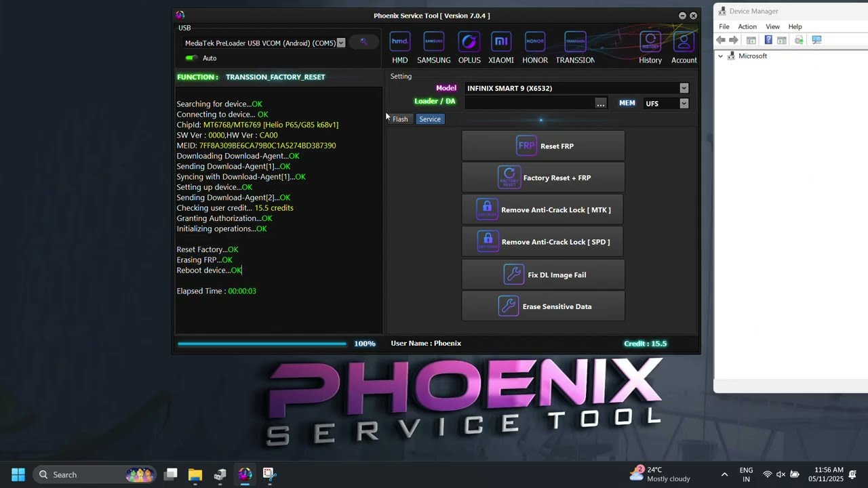The width and height of the screenshot is (868, 488).
Task: Open File menu in Device Manager
Action: tap(724, 26)
